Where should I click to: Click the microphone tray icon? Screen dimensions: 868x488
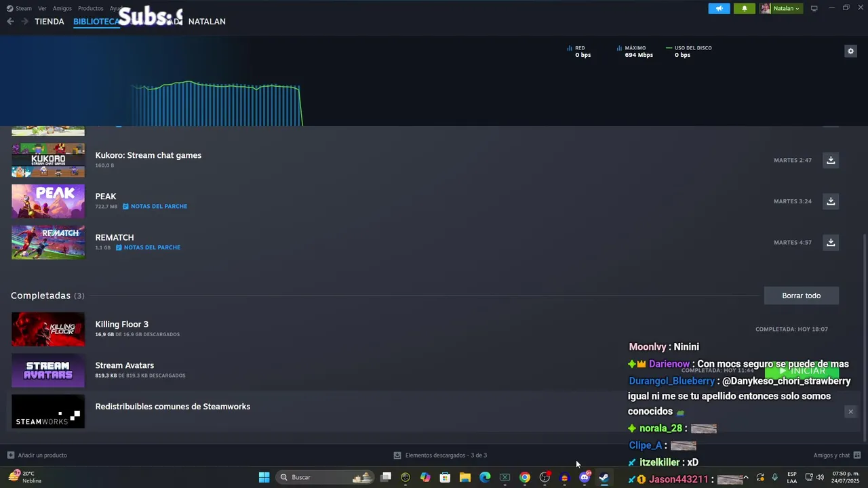click(x=774, y=477)
